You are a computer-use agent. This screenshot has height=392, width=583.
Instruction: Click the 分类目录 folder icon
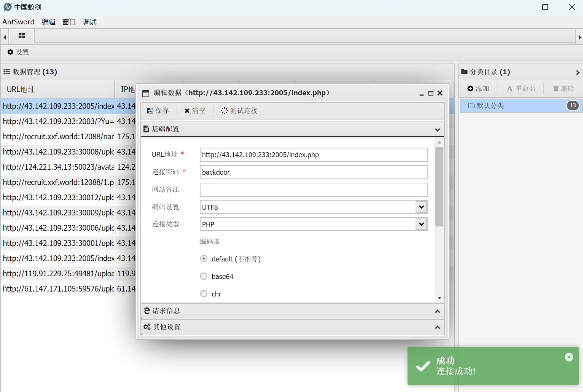tap(464, 72)
